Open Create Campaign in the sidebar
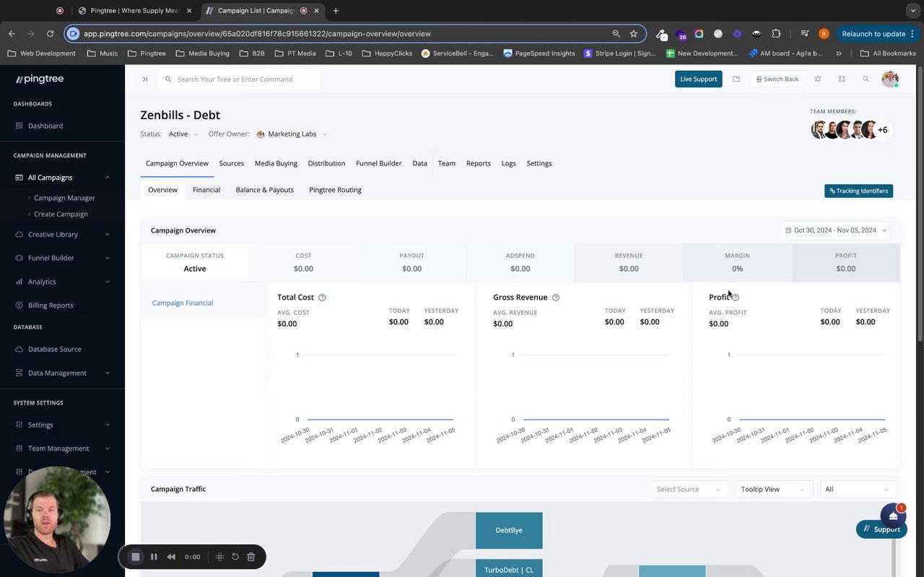This screenshot has height=577, width=924. 61,214
